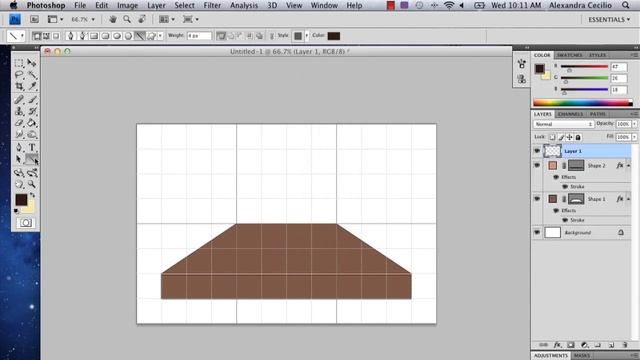Switch to the Swatches tab
The height and width of the screenshot is (360, 640).
569,55
